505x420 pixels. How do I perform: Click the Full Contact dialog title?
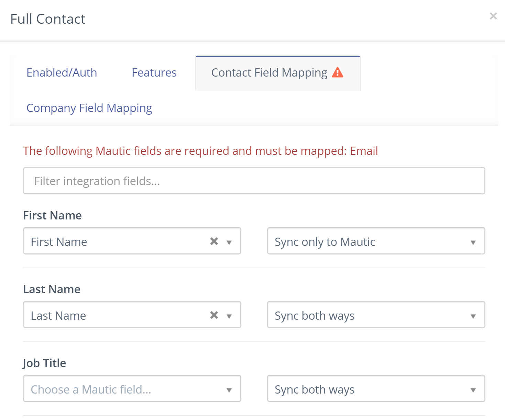[48, 19]
